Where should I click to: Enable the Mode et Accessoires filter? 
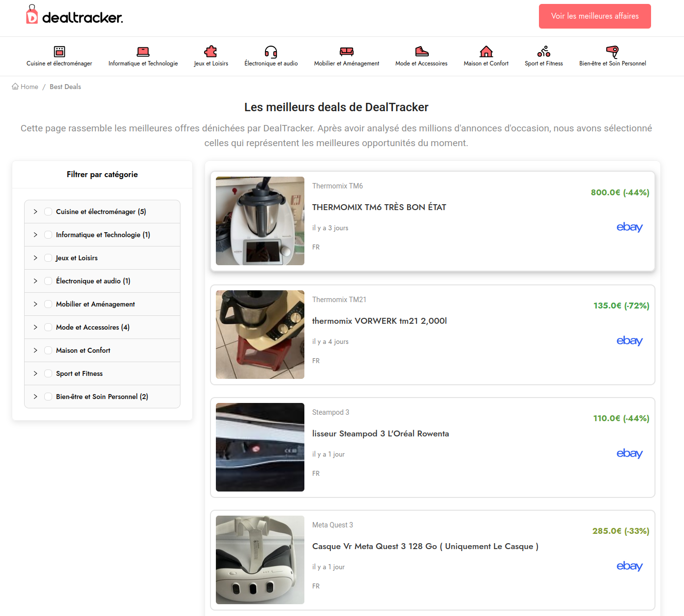(x=48, y=327)
